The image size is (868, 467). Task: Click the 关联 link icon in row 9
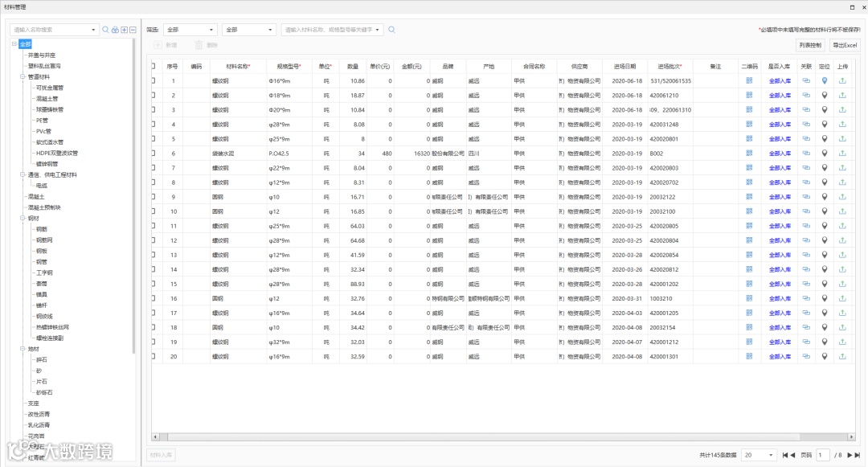806,197
